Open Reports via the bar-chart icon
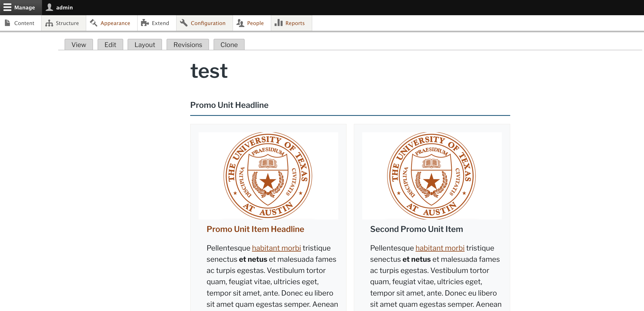This screenshot has height=311, width=644. [278, 23]
